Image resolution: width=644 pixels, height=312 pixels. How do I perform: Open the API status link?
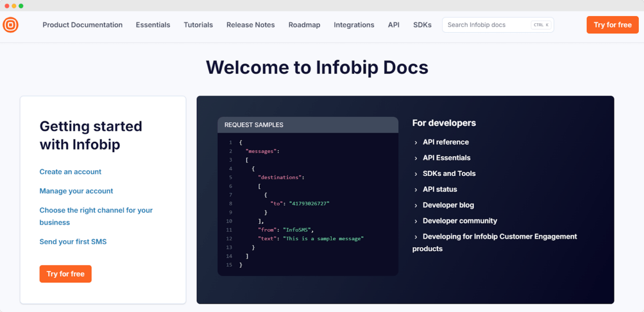439,189
